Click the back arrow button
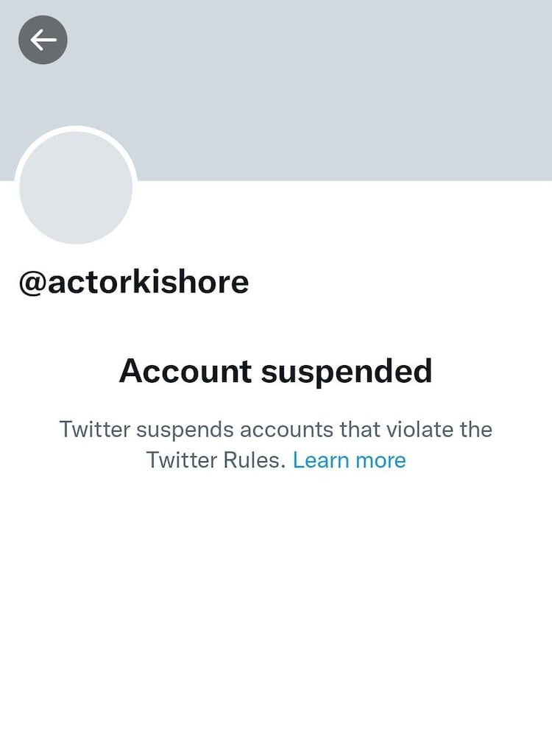The width and height of the screenshot is (552, 756). point(43,40)
